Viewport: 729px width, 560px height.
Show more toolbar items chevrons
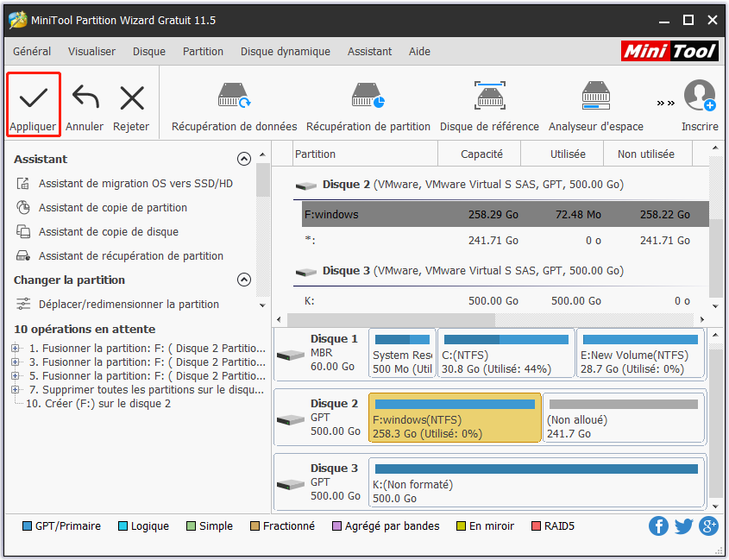point(666,103)
